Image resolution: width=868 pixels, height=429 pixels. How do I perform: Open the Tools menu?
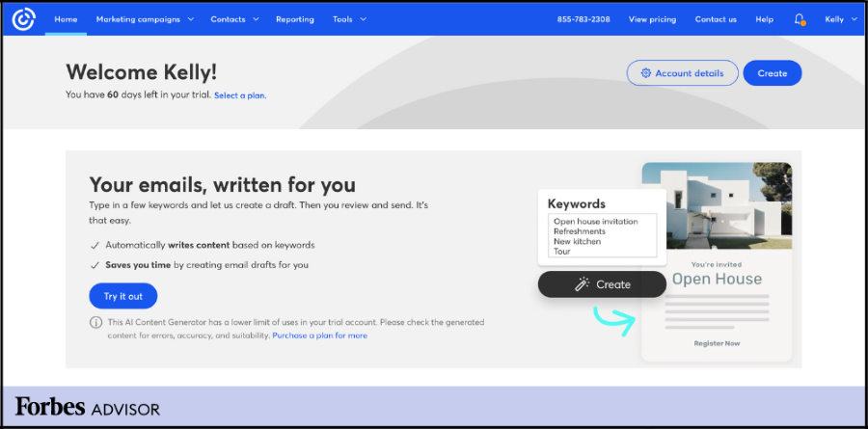click(342, 19)
